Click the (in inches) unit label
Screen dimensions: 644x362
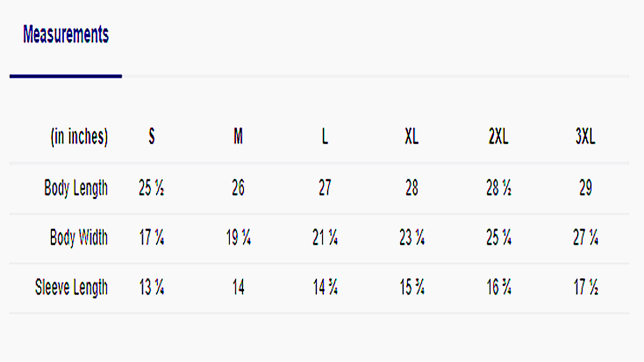[79, 137]
